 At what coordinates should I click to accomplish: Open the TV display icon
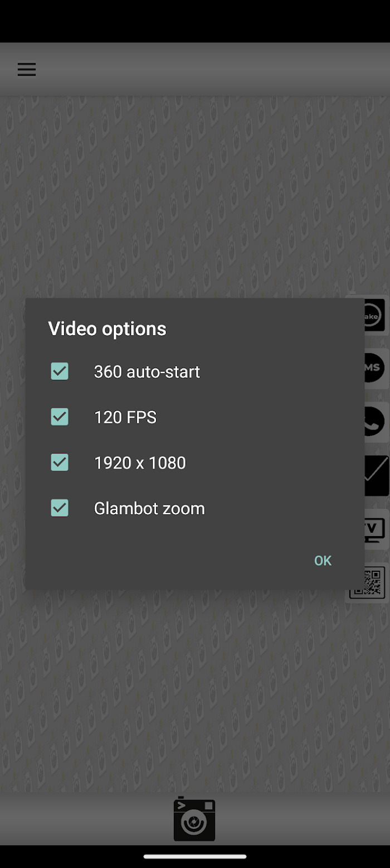point(374,528)
